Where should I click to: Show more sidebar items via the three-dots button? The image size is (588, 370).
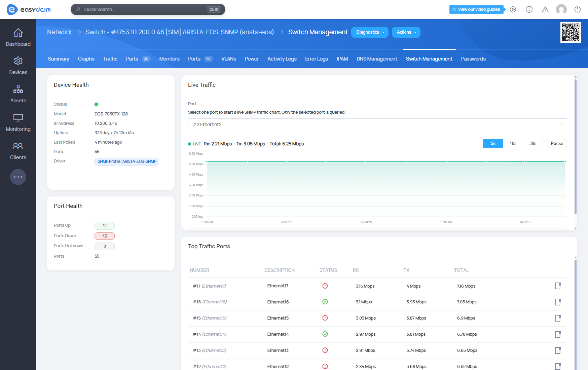click(x=18, y=177)
